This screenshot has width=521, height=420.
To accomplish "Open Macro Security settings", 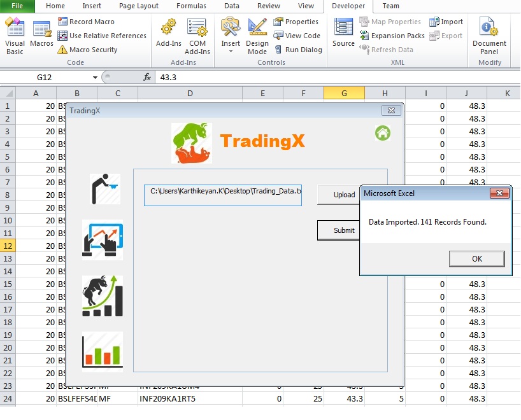I will [87, 50].
